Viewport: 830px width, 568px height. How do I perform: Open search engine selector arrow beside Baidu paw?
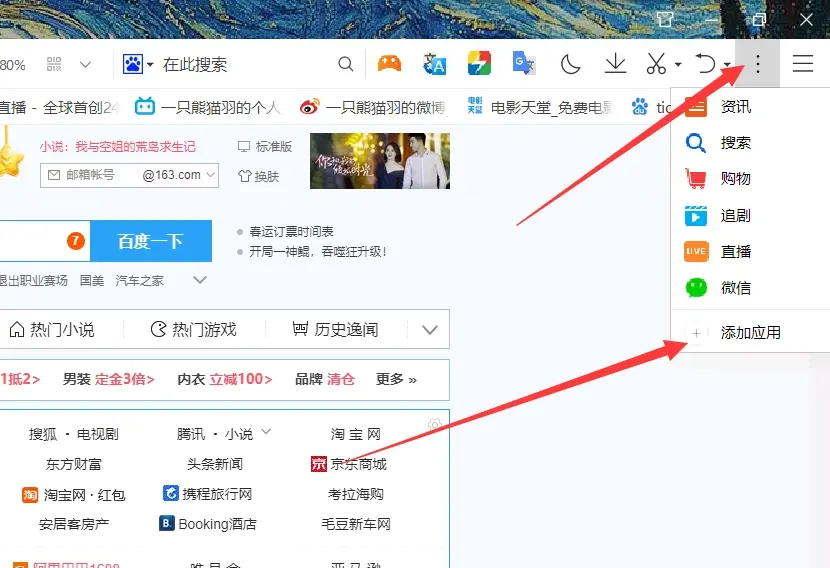[x=150, y=65]
